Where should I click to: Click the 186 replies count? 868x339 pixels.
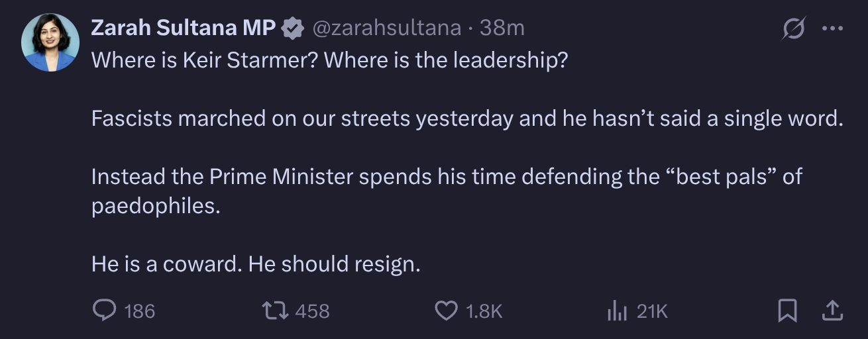[139, 311]
